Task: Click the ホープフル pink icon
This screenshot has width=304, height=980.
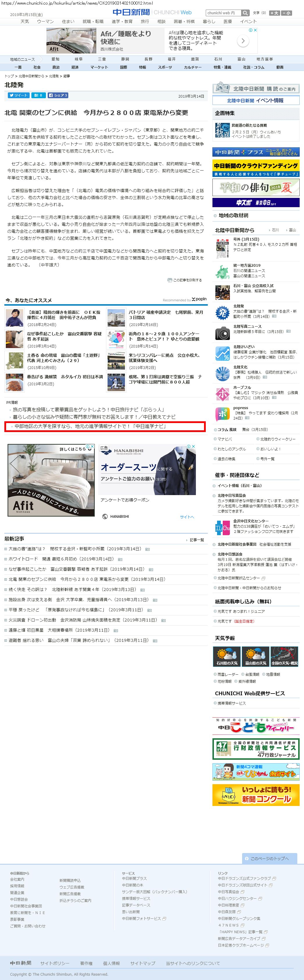Action: click(x=222, y=394)
